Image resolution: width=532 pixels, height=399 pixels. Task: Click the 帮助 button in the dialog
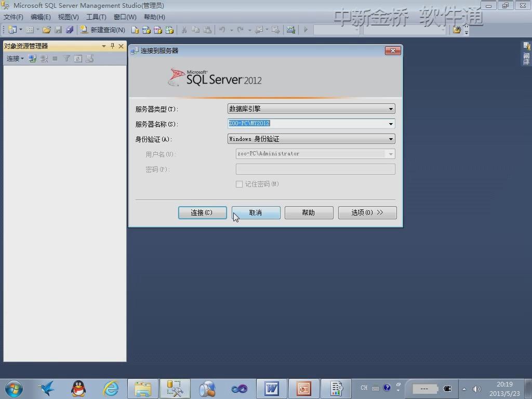click(x=309, y=212)
